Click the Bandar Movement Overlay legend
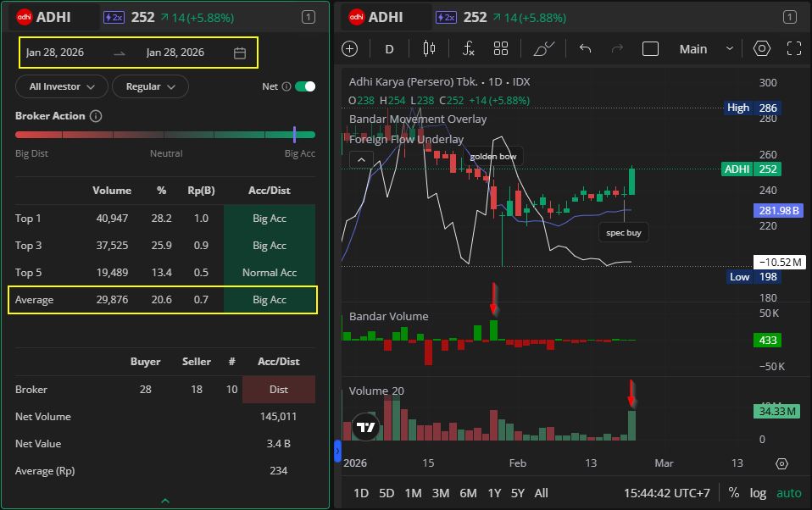Viewport: 812px width, 510px height. [x=418, y=119]
